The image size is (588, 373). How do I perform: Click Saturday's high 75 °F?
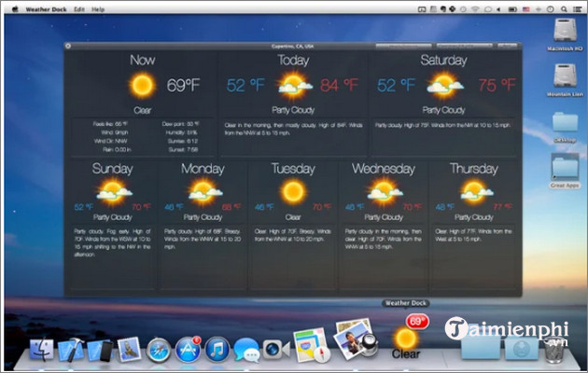pos(497,86)
